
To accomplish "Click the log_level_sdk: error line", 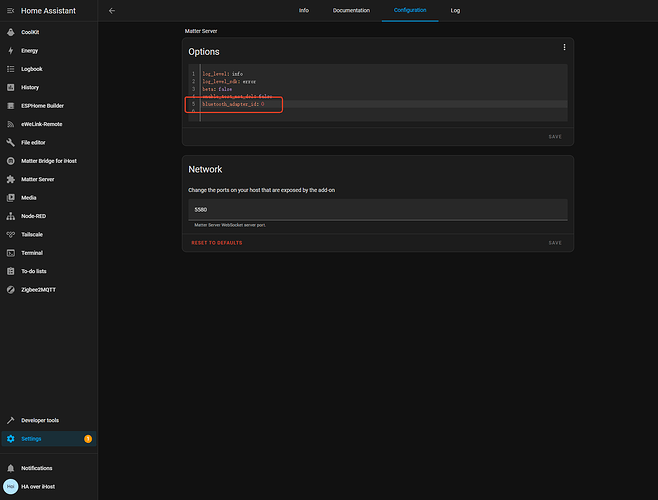I will click(229, 81).
